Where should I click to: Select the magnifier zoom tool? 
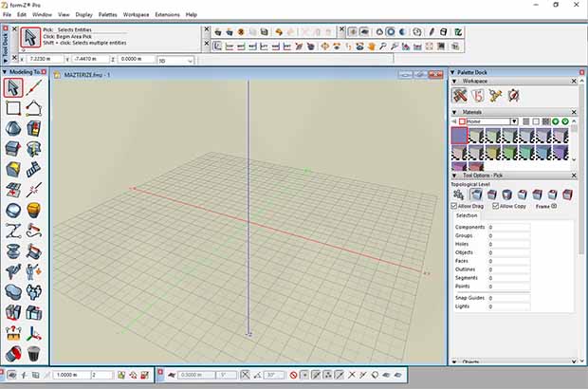coord(383,46)
